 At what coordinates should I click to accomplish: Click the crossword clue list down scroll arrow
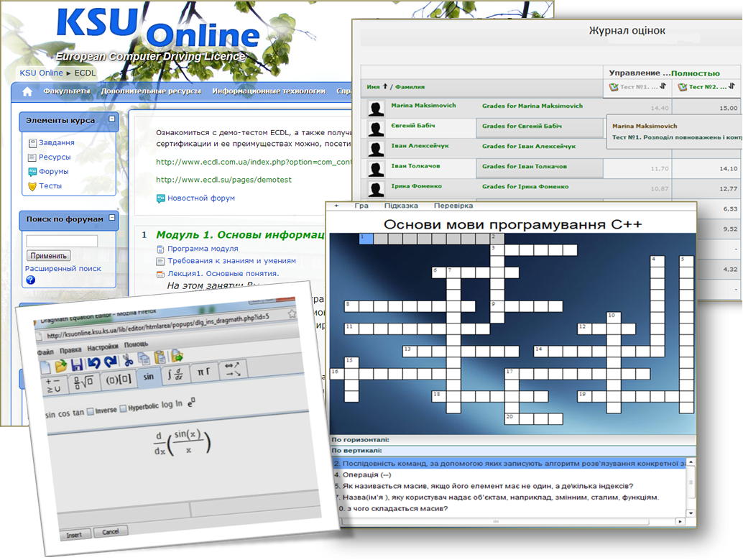pyautogui.click(x=691, y=513)
